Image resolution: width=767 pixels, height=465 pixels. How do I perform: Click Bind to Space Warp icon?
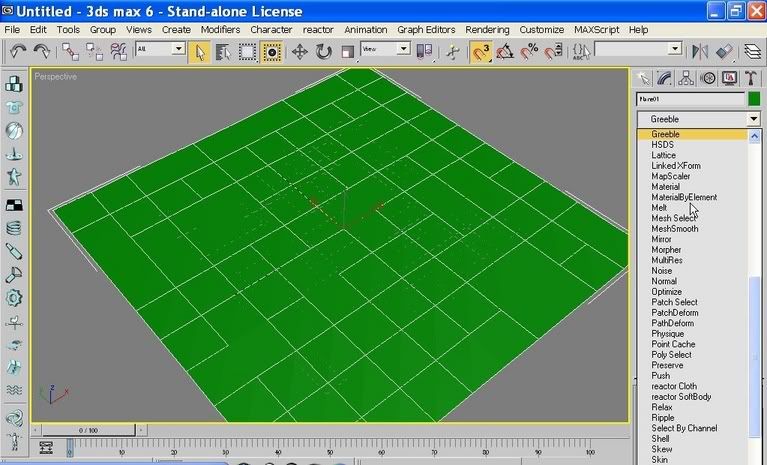point(118,51)
